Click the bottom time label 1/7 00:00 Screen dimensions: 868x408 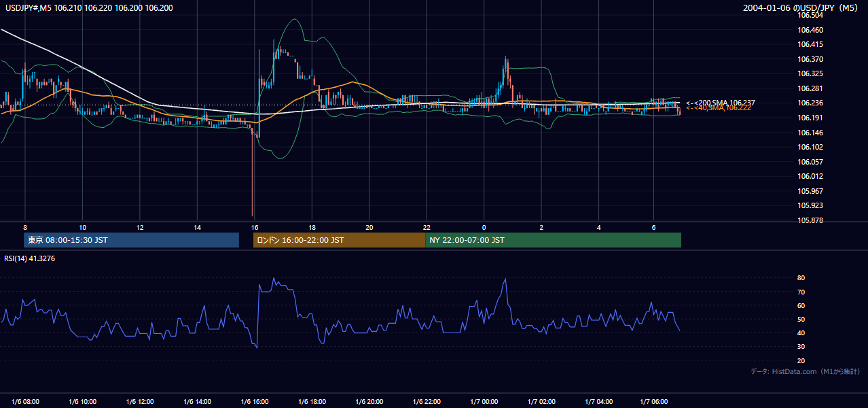coord(484,401)
